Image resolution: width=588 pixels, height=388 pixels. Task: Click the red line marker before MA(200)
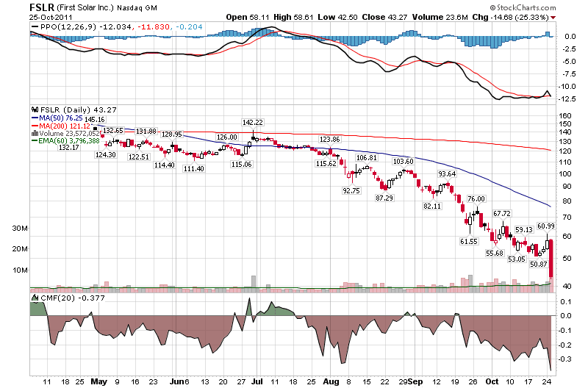tap(35, 126)
